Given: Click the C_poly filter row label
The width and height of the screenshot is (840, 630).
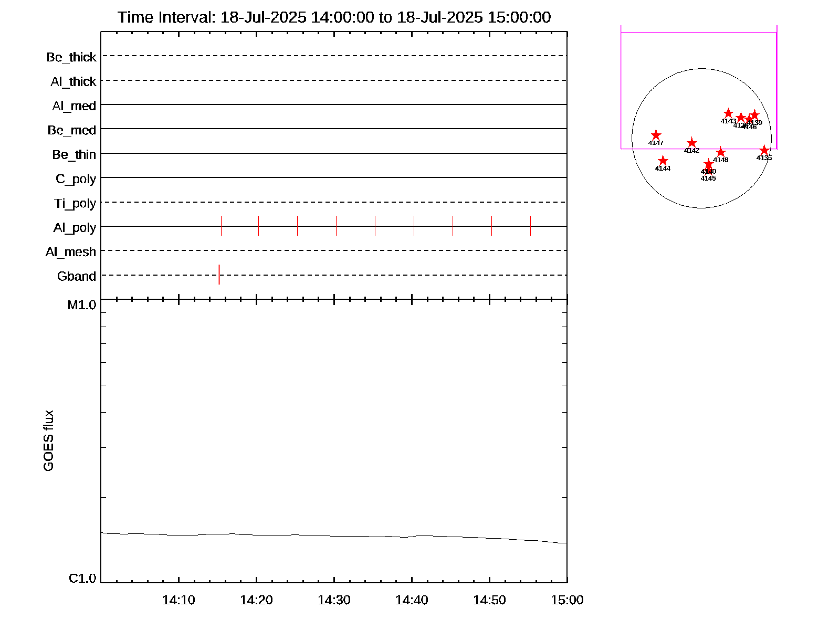Looking at the screenshot, I should pyautogui.click(x=76, y=179).
